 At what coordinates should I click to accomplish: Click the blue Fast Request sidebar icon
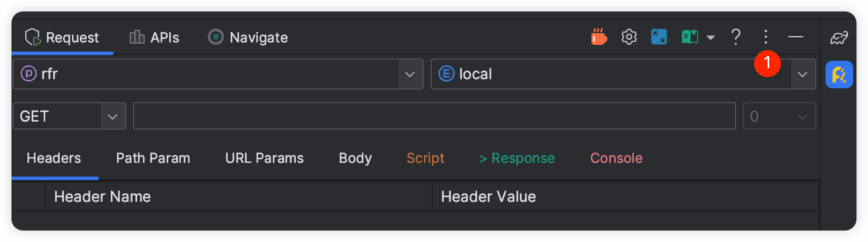[839, 75]
